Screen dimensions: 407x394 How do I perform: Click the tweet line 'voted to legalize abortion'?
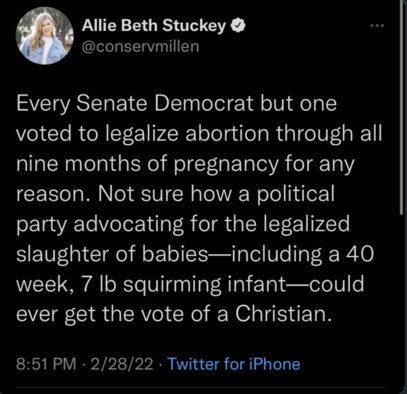click(199, 133)
